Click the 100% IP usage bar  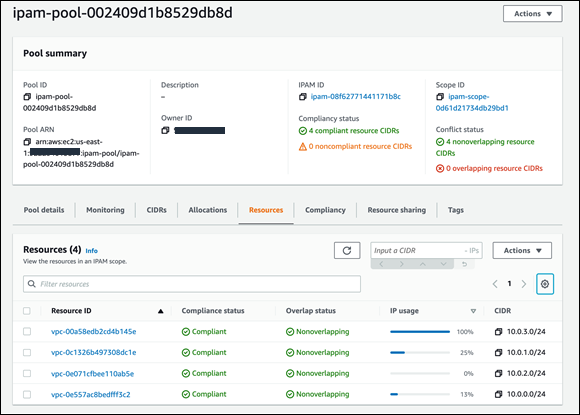[x=420, y=332]
